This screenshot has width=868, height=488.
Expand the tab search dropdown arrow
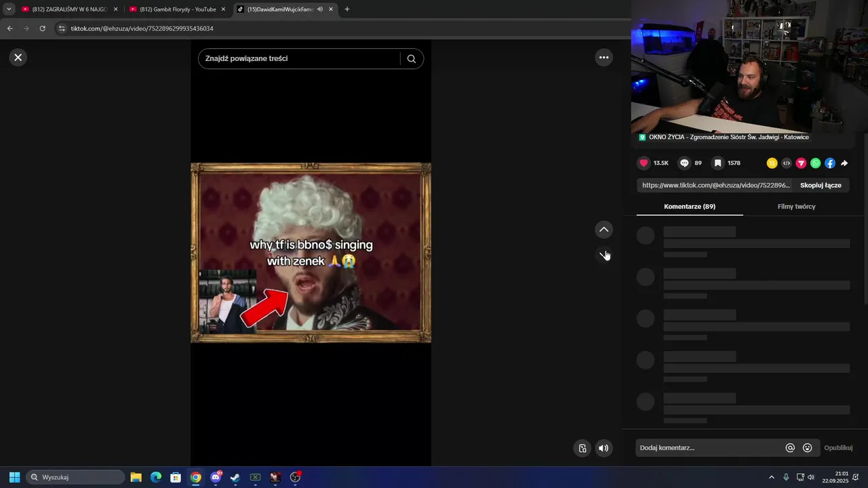click(x=9, y=9)
